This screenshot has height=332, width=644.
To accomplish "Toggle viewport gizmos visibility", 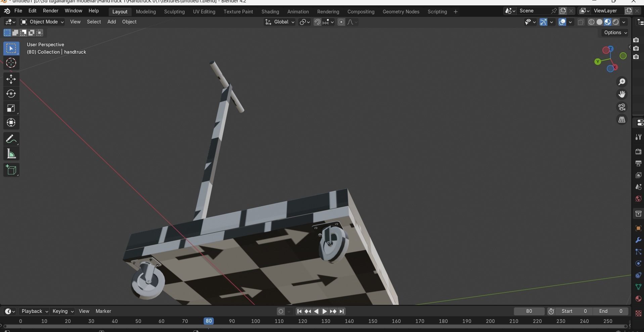I will 543,22.
